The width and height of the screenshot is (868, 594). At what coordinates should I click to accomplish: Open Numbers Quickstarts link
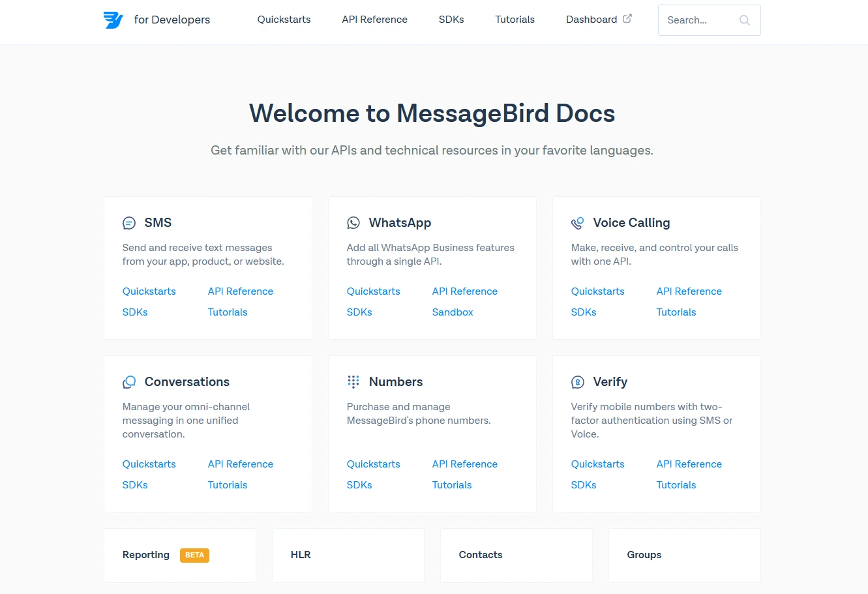(x=373, y=464)
